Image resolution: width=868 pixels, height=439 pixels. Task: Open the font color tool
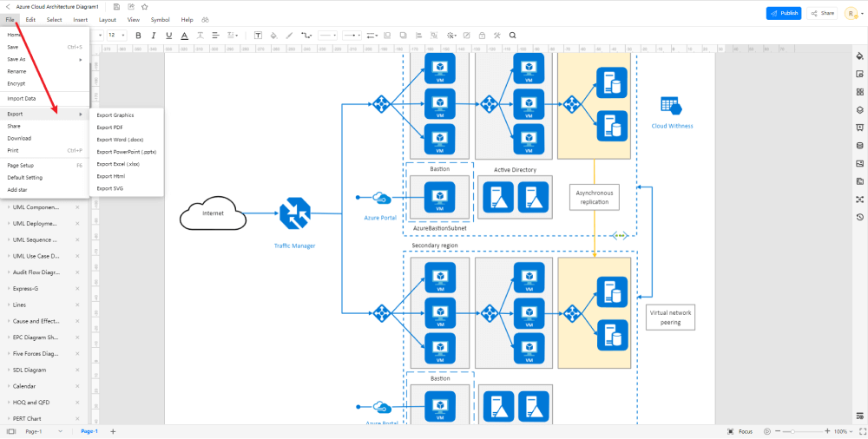184,36
